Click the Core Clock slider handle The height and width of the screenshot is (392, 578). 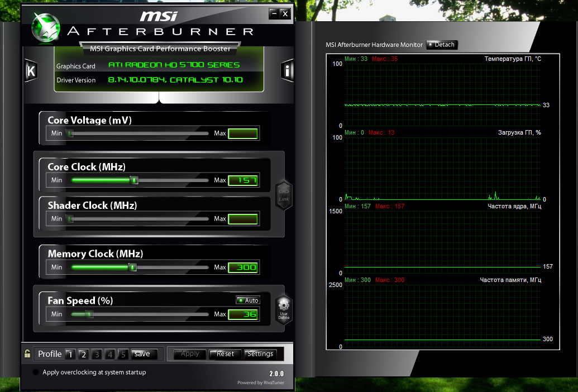[x=134, y=180]
